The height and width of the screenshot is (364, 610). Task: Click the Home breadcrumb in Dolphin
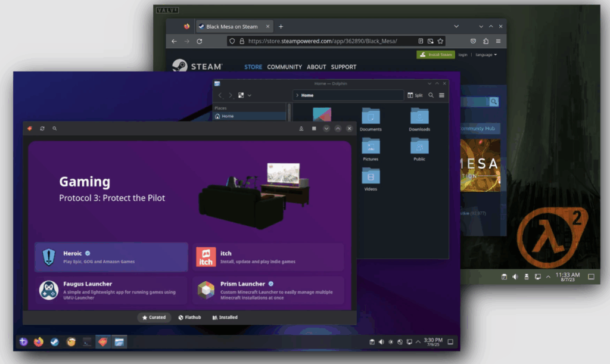(x=307, y=95)
